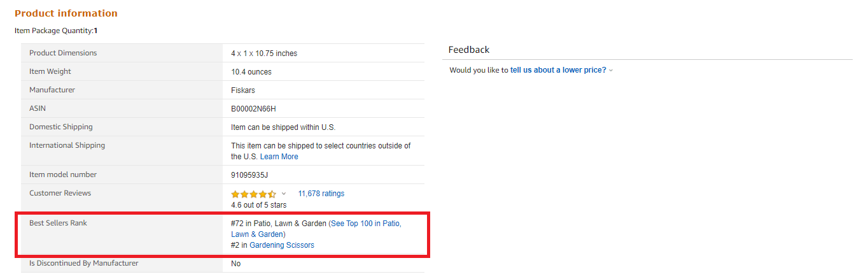Expand the chevron beside the star rating
Viewport: 868px width, 279px height.
coord(284,194)
